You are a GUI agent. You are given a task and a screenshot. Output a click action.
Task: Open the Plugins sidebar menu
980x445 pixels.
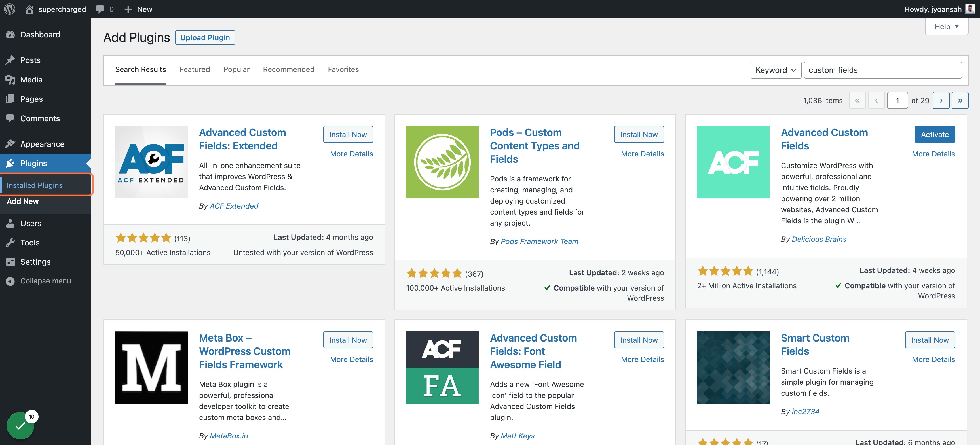pos(45,163)
